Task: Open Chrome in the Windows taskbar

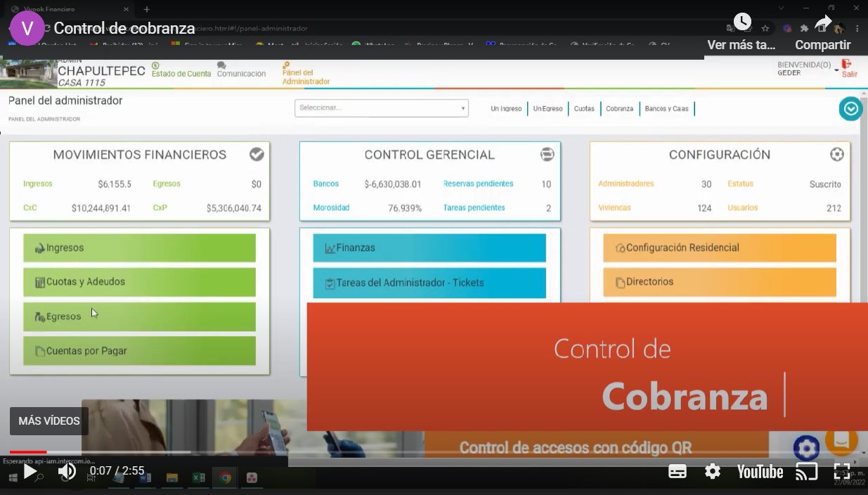Action: click(226, 478)
